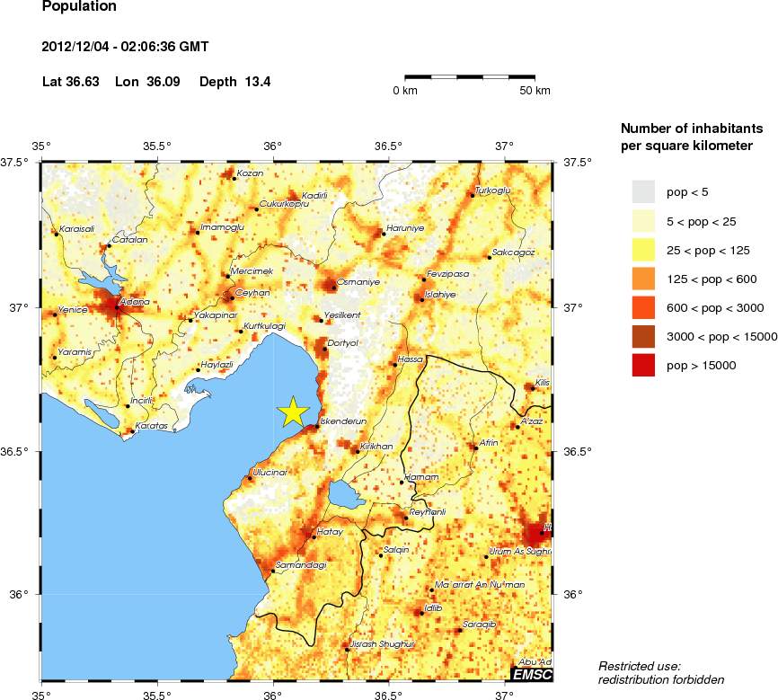
Task: Click the Dortyol town label
Action: click(342, 343)
